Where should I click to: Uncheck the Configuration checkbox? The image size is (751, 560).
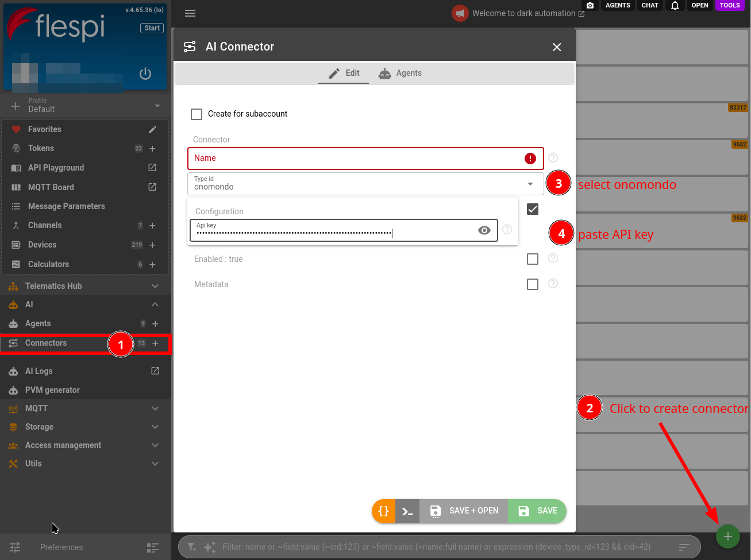[533, 209]
